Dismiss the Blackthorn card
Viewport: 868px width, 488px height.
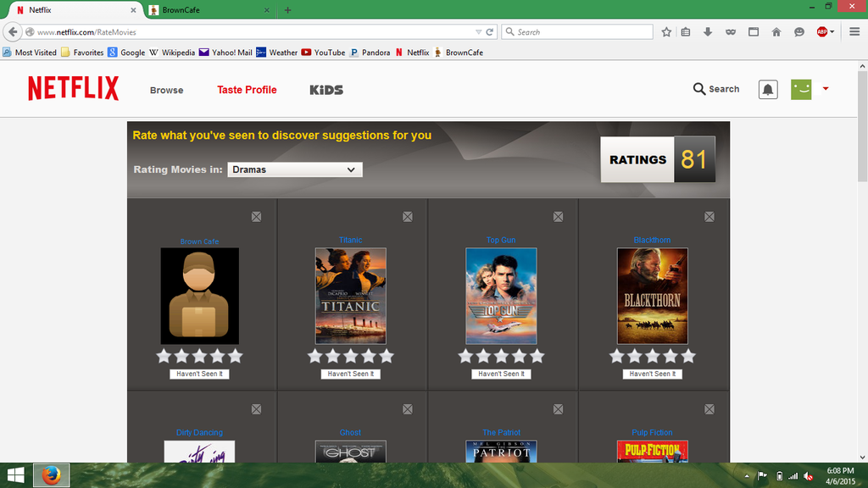(x=709, y=216)
